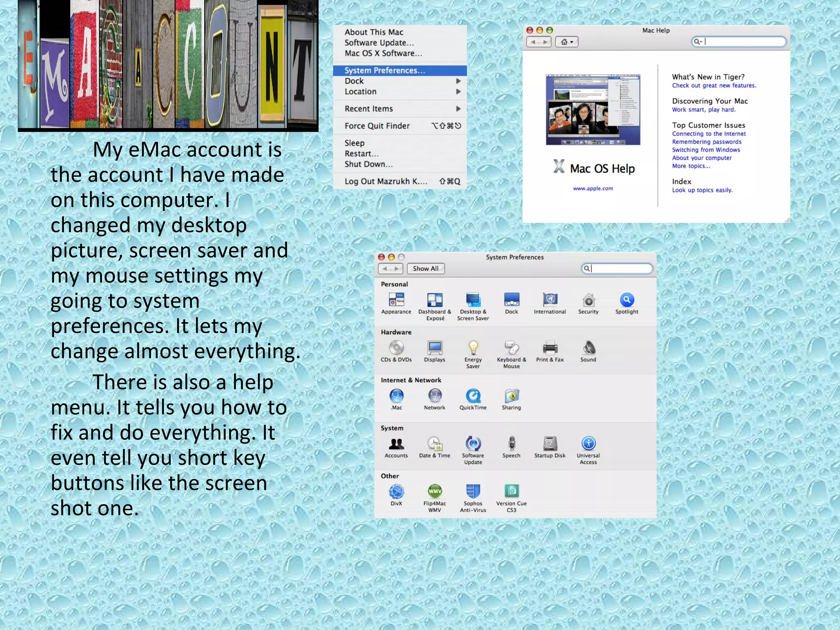Open the Sound preference pane
Screen dimensions: 840x630
pyautogui.click(x=588, y=352)
